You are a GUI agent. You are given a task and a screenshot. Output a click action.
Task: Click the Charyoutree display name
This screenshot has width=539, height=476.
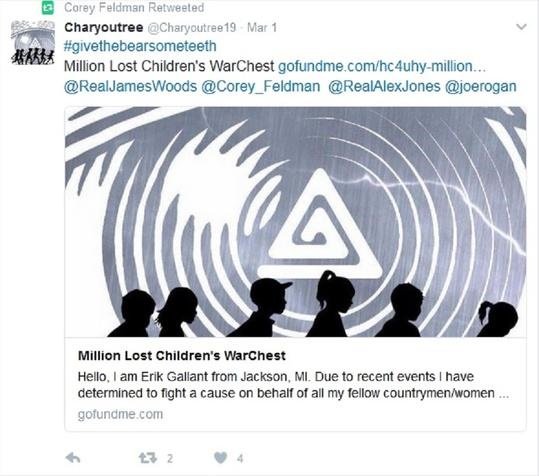(x=104, y=27)
